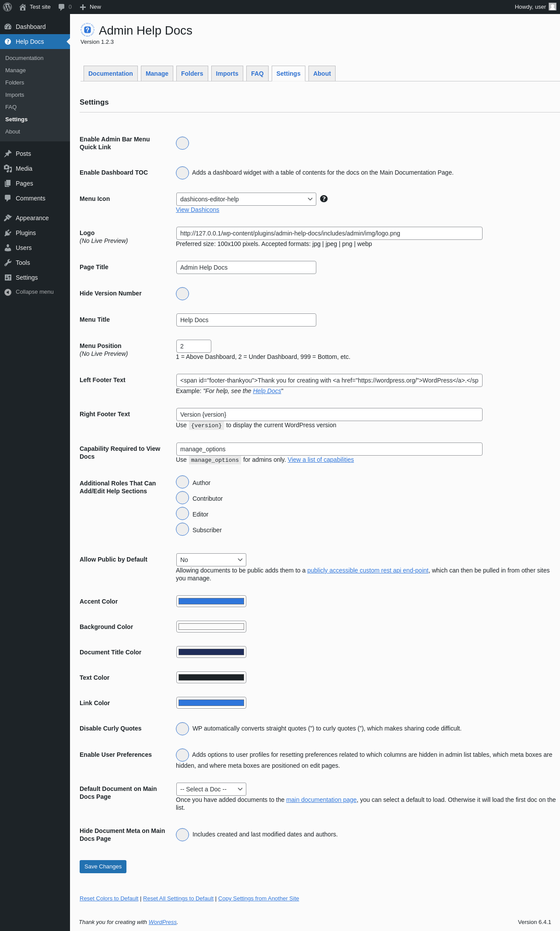This screenshot has width=560, height=931.
Task: Open the comments bubble in admin bar
Action: pyautogui.click(x=65, y=7)
